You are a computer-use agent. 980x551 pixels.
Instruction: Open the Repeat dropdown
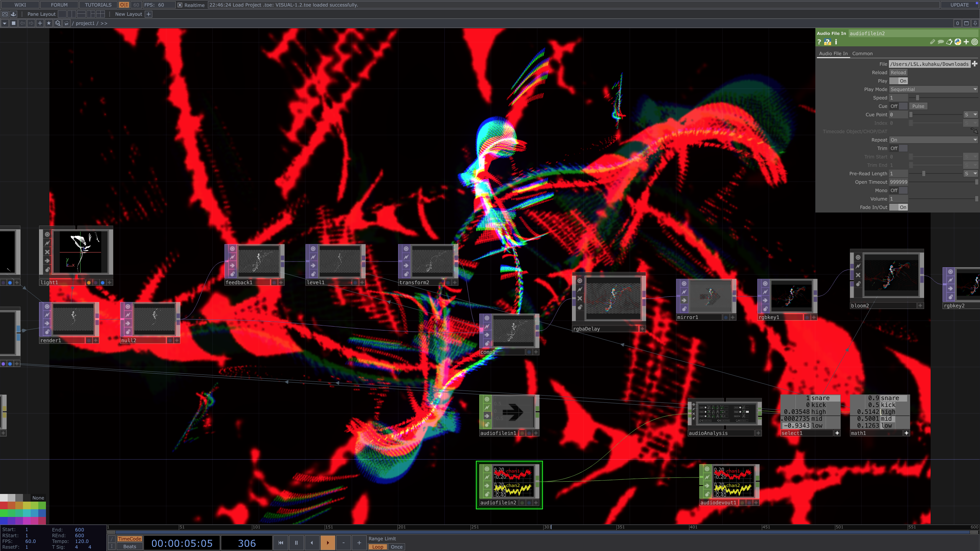coord(933,140)
